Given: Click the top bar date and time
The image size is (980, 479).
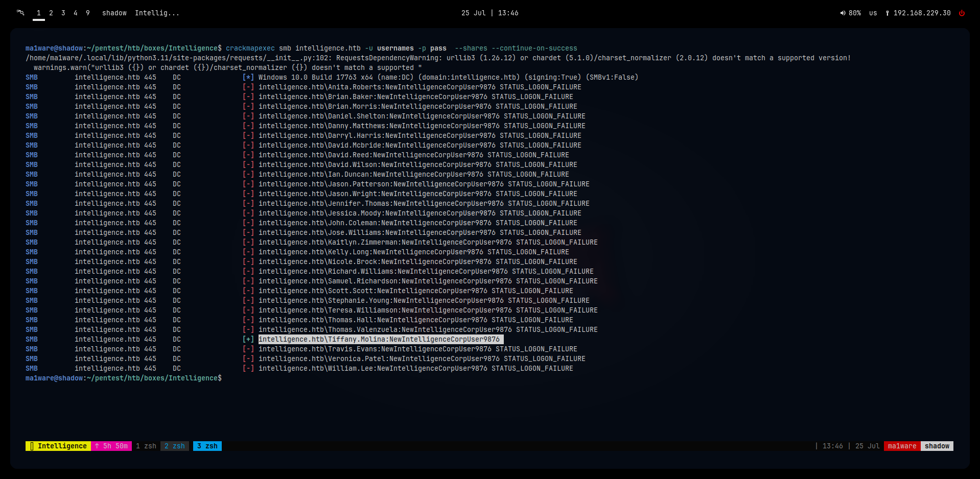Looking at the screenshot, I should [x=489, y=13].
